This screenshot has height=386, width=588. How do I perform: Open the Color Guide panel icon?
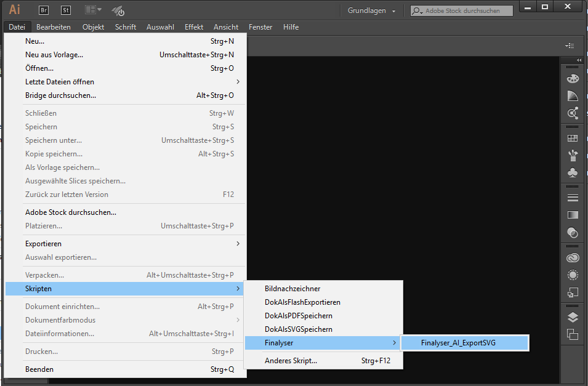click(573, 95)
